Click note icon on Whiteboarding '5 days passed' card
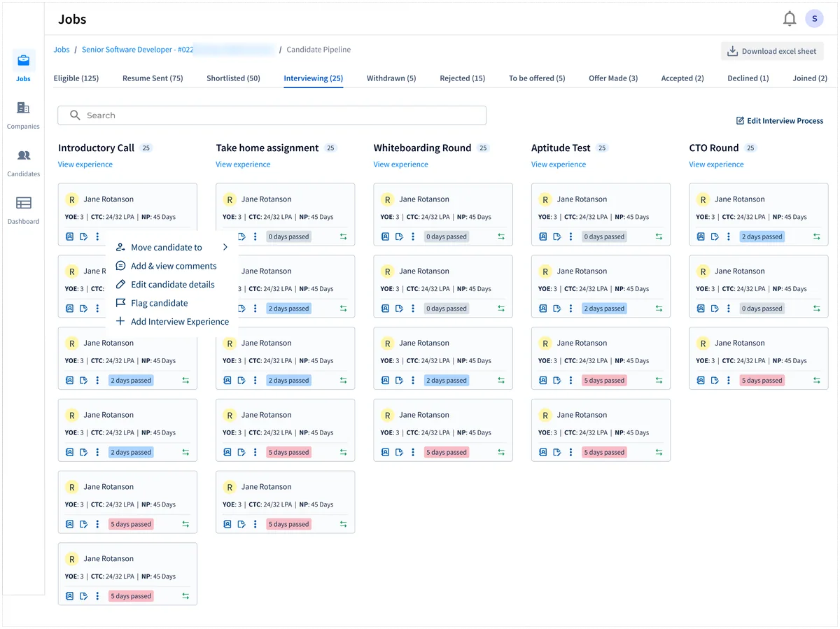The width and height of the screenshot is (840, 629). pyautogui.click(x=399, y=453)
